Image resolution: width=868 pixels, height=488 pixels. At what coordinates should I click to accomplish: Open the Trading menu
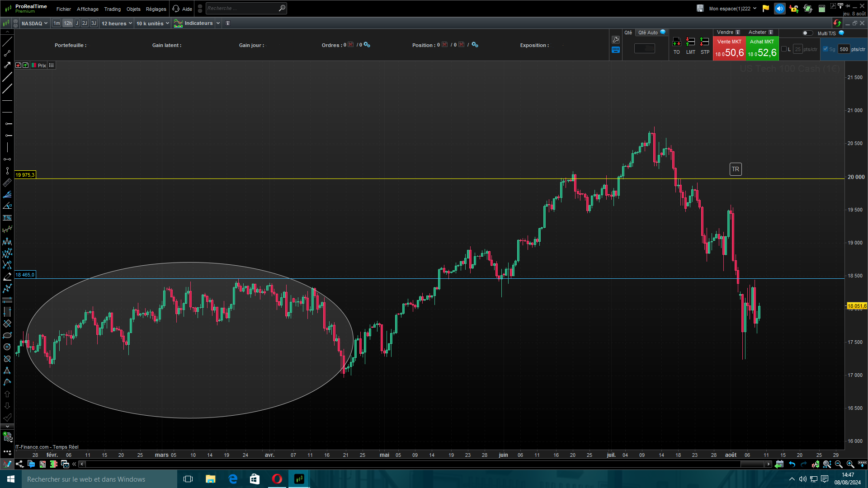pyautogui.click(x=112, y=9)
